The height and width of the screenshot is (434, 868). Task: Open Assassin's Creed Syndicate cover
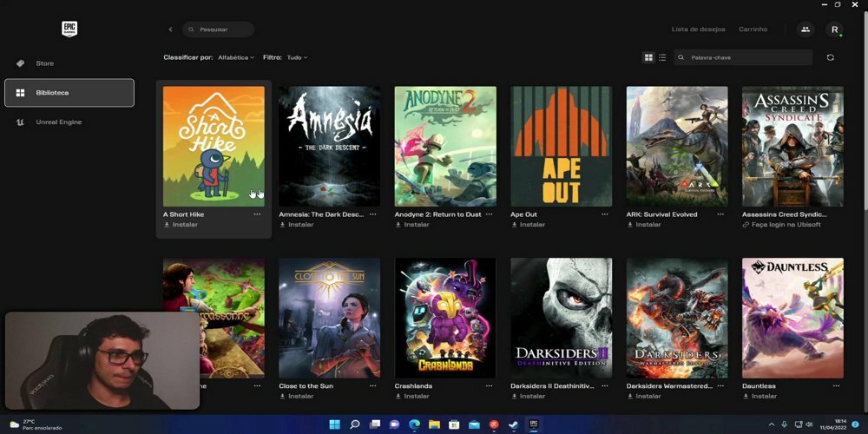[x=792, y=146]
